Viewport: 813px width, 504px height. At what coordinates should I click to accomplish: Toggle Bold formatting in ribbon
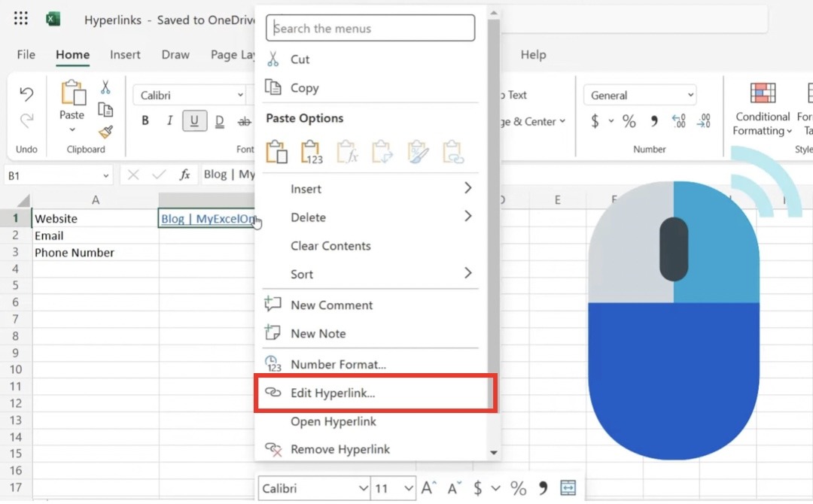[x=145, y=120]
